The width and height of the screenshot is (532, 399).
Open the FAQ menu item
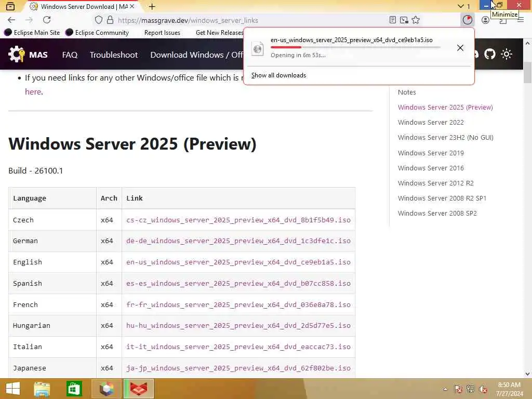pyautogui.click(x=70, y=55)
